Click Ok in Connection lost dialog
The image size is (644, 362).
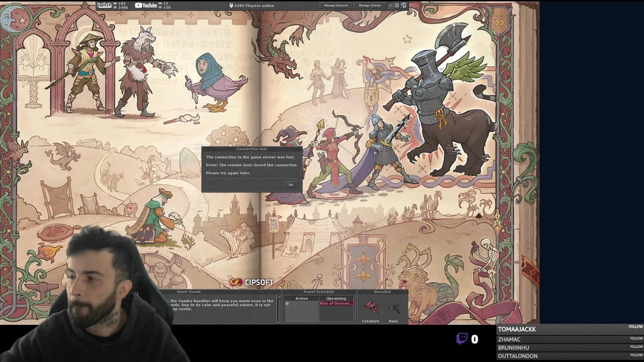[x=291, y=185]
